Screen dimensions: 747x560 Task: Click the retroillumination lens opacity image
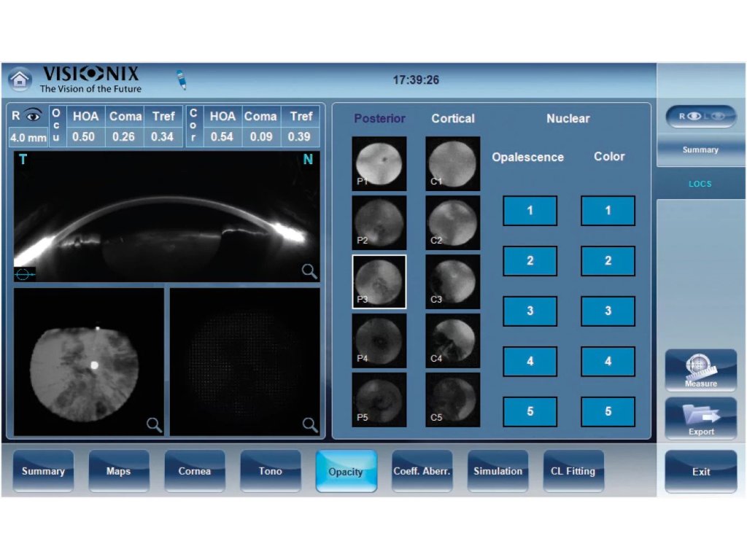point(88,362)
